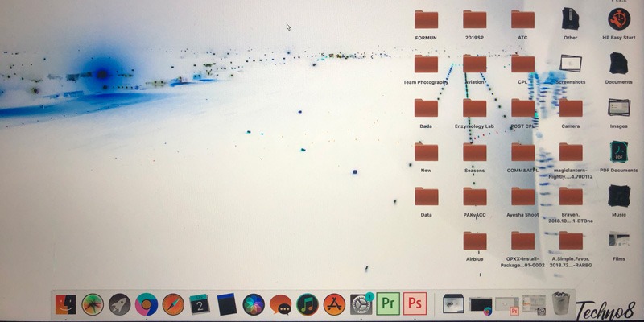Select the FORMUN folder on desktop

coord(426,19)
